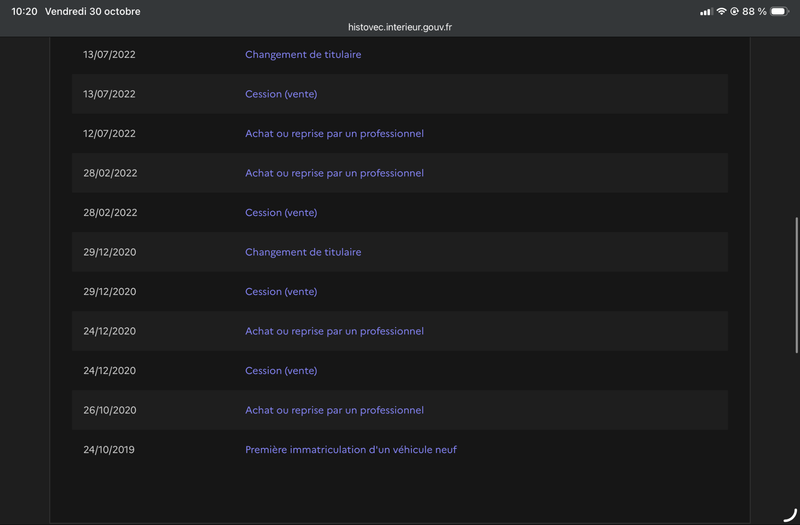Open Achat ou reprise par un professionnel 12/07/2022

click(x=334, y=134)
